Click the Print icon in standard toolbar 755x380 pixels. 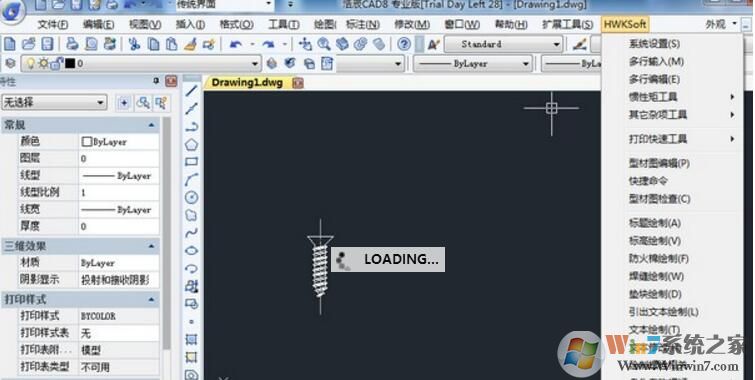click(72, 45)
